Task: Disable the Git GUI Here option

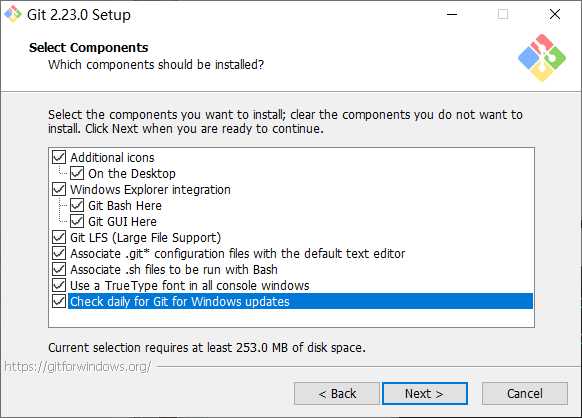Action: coord(77,221)
